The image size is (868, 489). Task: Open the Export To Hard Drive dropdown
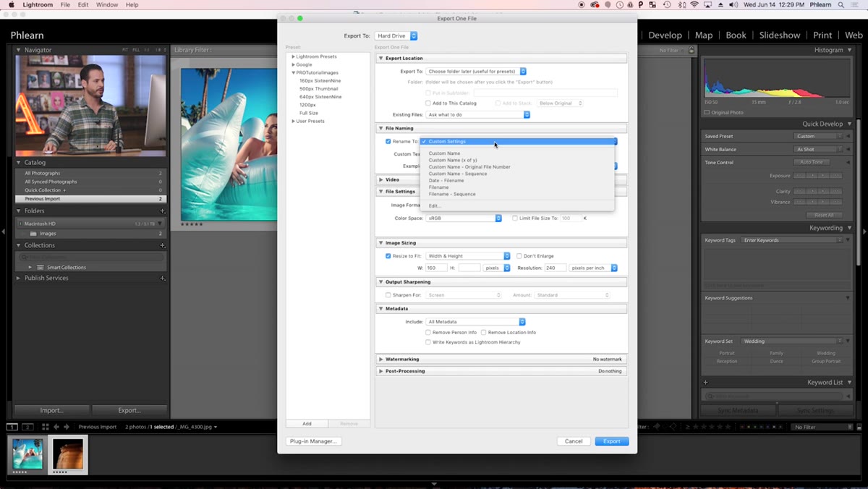(396, 35)
